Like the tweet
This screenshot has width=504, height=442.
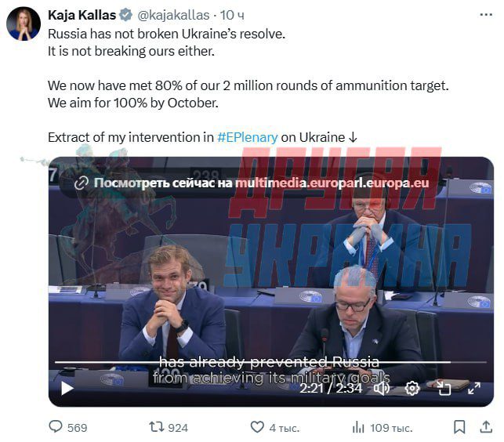[257, 427]
